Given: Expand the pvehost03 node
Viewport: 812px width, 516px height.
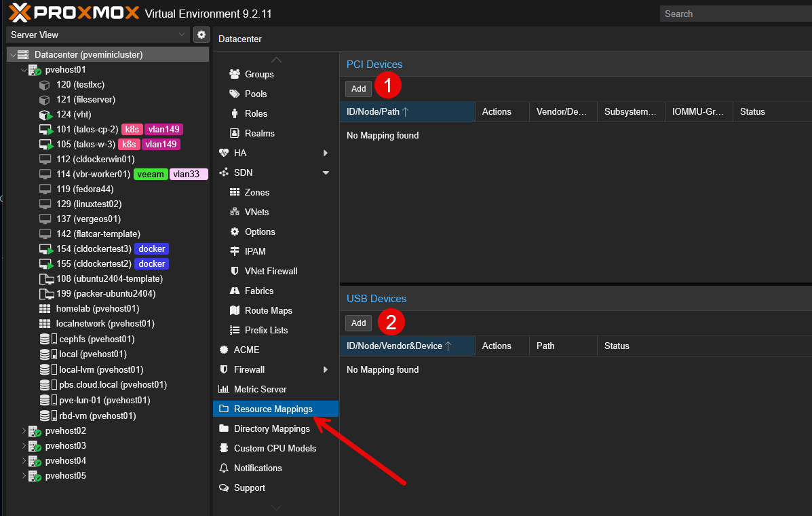Looking at the screenshot, I should click(x=24, y=445).
